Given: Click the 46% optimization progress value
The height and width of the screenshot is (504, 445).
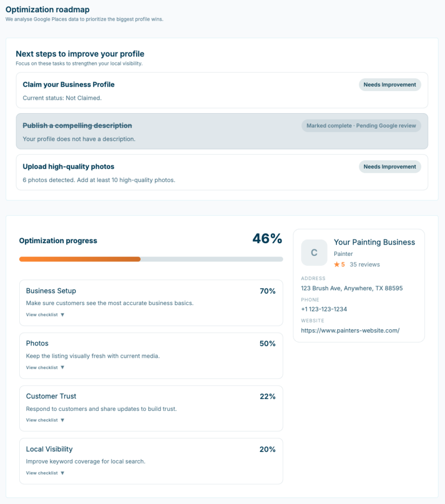Looking at the screenshot, I should (x=267, y=239).
